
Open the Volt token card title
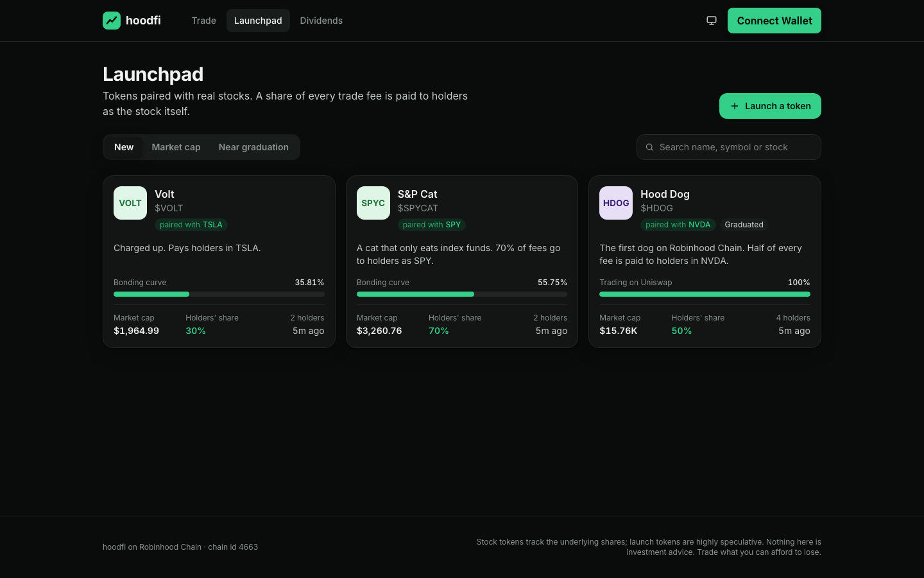click(164, 194)
